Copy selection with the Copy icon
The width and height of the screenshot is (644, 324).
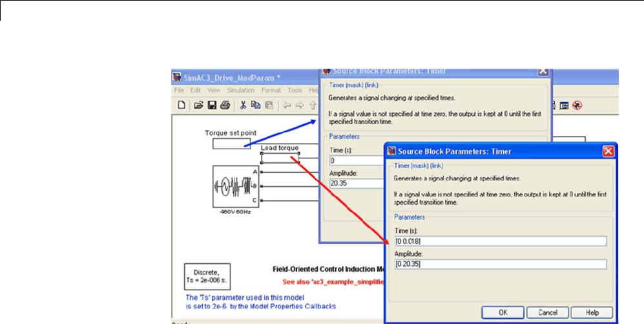click(x=255, y=105)
